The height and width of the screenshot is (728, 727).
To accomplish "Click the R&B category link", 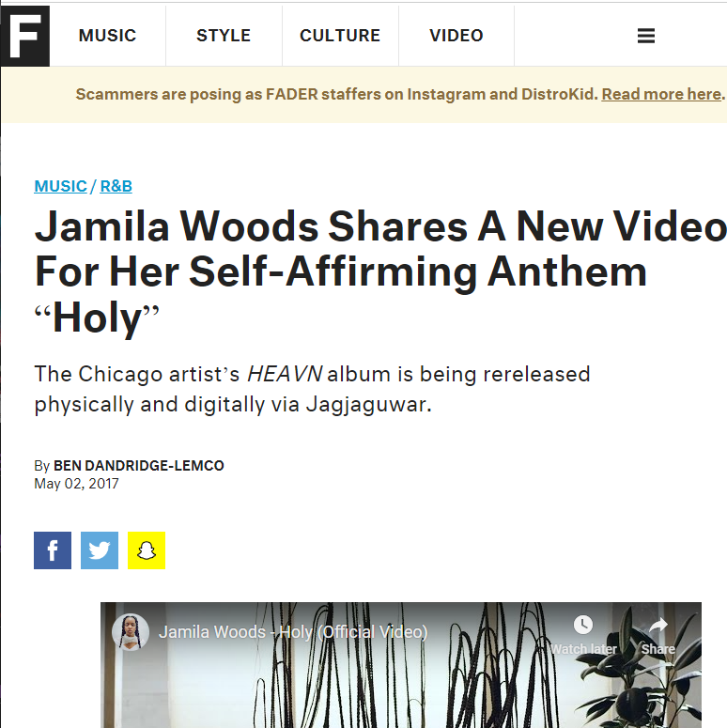I will (x=116, y=186).
